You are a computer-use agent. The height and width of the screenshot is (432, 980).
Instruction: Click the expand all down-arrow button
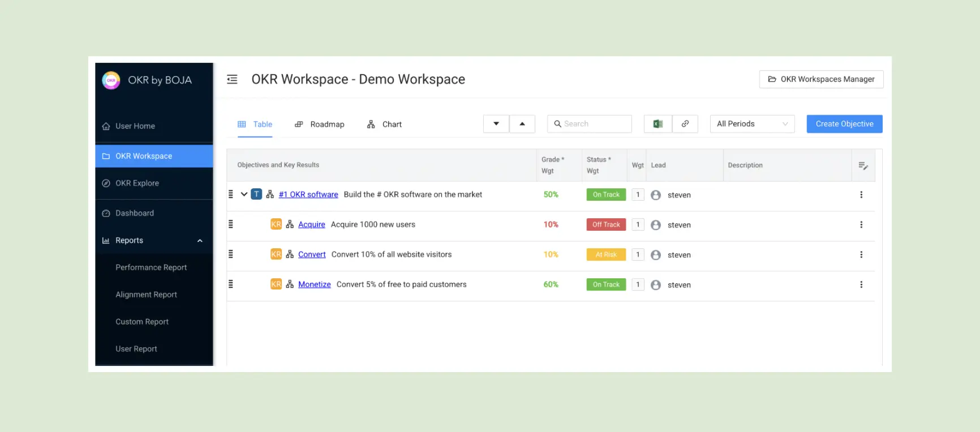point(496,124)
